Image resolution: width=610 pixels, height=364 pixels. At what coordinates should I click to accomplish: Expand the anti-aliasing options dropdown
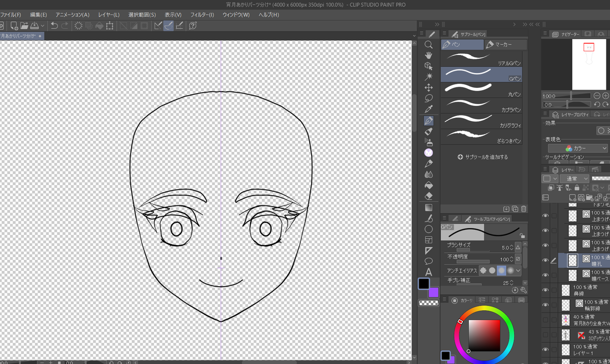point(518,271)
